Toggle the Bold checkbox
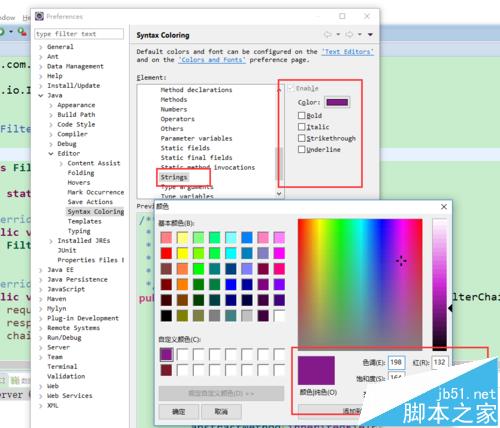This screenshot has height=428, width=500. point(301,115)
